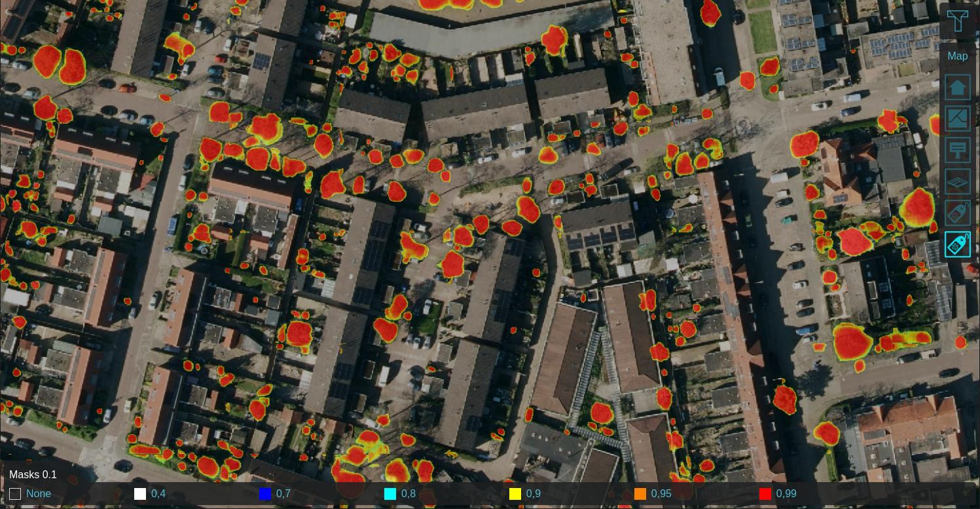Pick the yellow 0,9 color swatch
This screenshot has width=980, height=509.
click(x=515, y=494)
